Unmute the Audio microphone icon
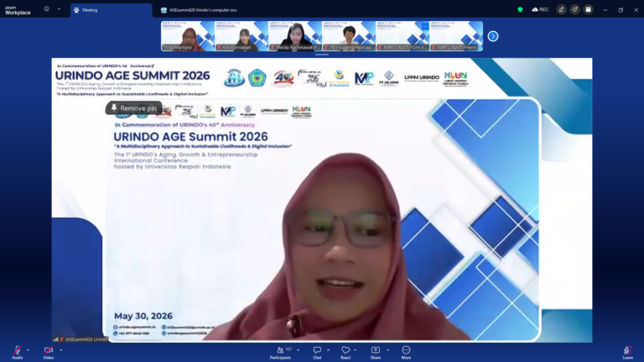 pyautogui.click(x=17, y=350)
